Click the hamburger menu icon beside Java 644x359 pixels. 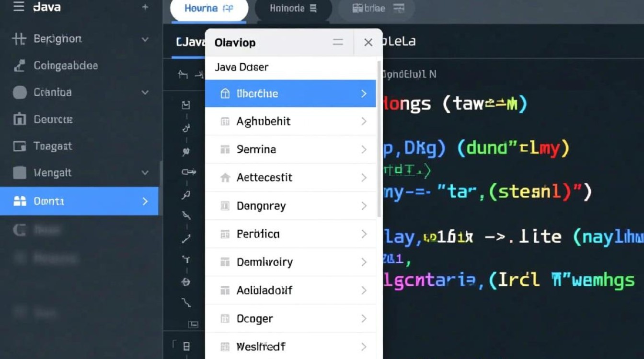coord(19,8)
